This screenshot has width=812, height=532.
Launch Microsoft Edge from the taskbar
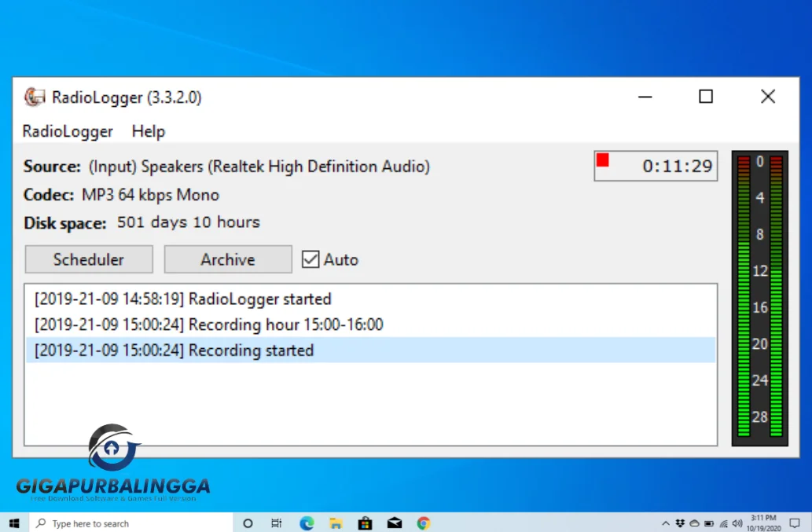(x=307, y=523)
